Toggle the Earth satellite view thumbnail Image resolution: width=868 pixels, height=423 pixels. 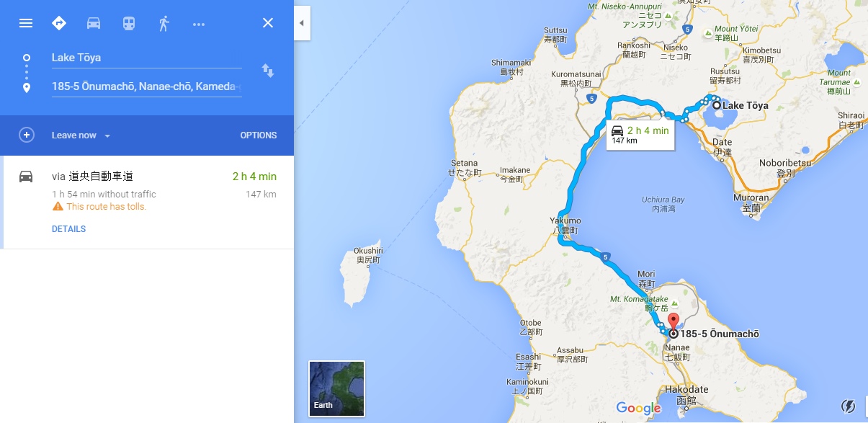click(x=336, y=388)
